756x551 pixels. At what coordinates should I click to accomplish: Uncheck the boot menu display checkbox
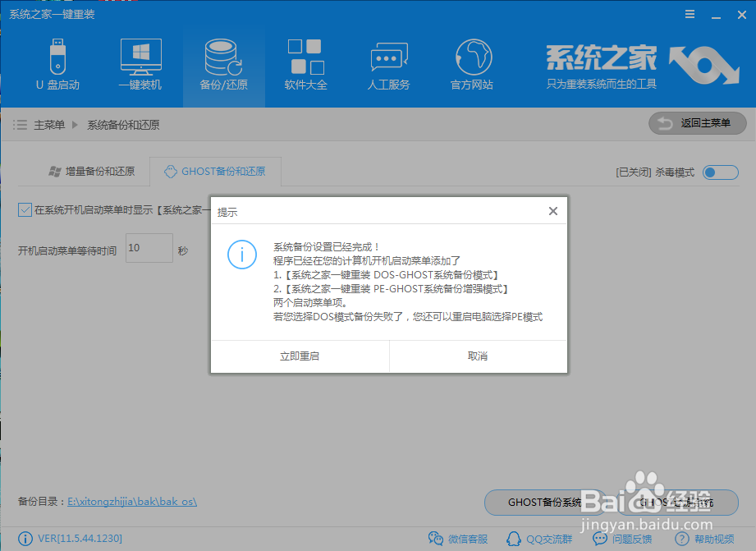pos(23,209)
